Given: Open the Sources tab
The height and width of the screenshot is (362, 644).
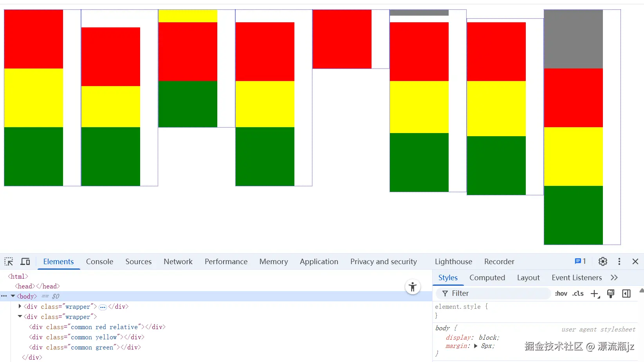Looking at the screenshot, I should click(139, 261).
